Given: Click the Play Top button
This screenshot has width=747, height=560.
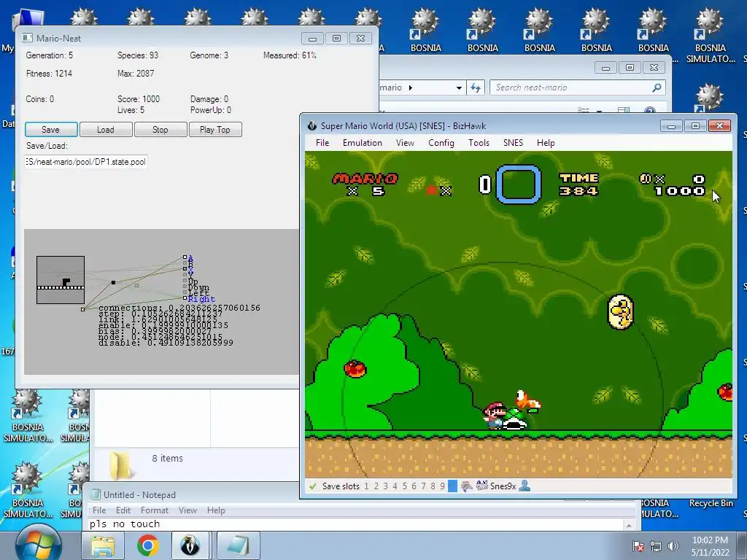Looking at the screenshot, I should pyautogui.click(x=215, y=130).
